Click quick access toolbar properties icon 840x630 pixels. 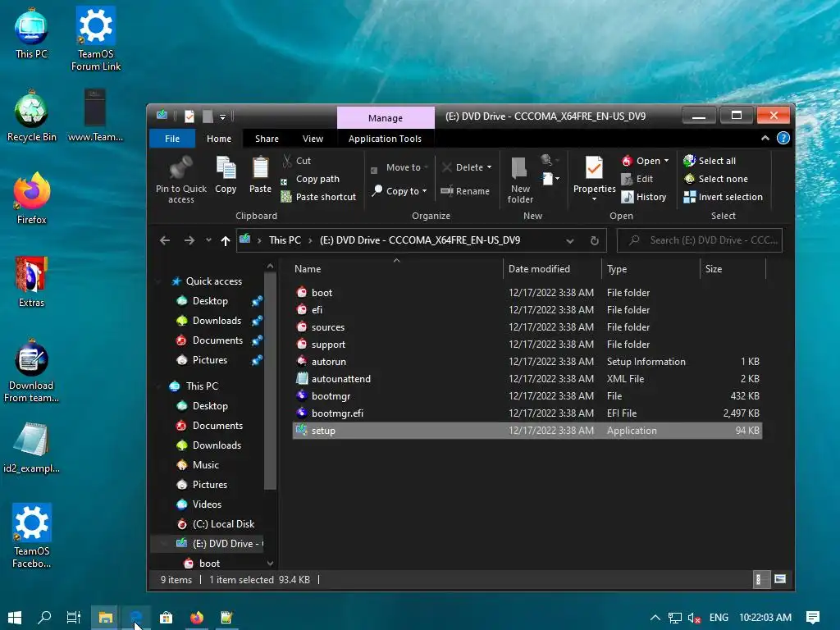coord(189,116)
